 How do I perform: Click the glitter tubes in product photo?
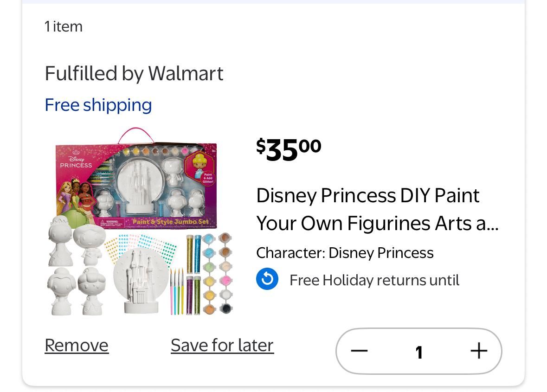point(194,274)
